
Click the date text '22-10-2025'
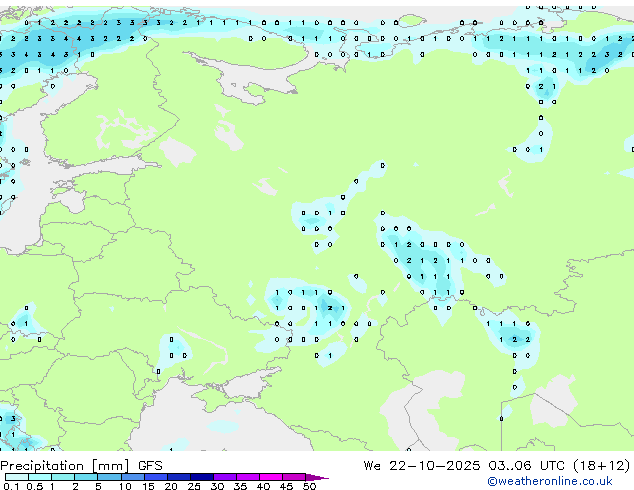coord(435,466)
